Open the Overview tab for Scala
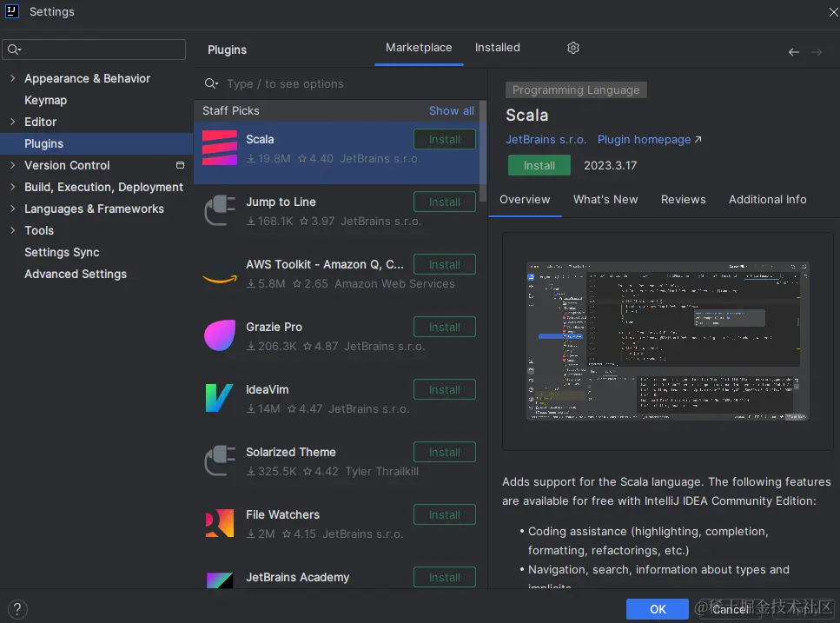Screen dimensions: 840x623 click(525, 199)
